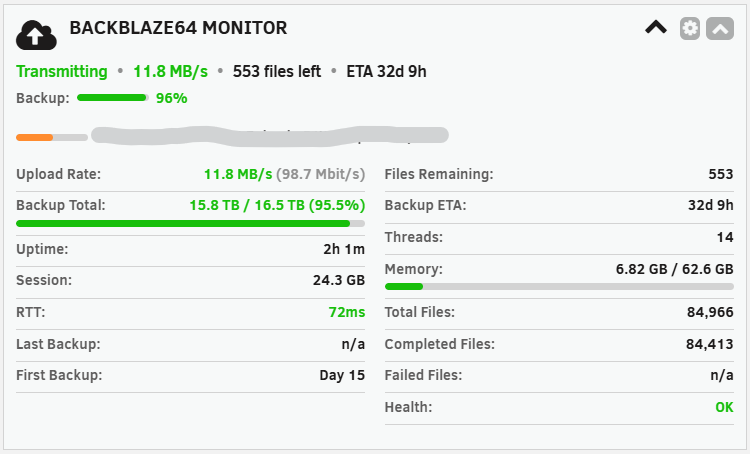Click the RTT label
750x454 pixels.
coord(31,312)
